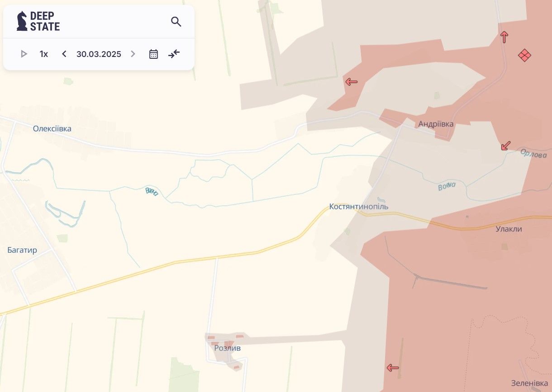Change the 1x playback speed
The height and width of the screenshot is (392, 552).
(x=44, y=54)
